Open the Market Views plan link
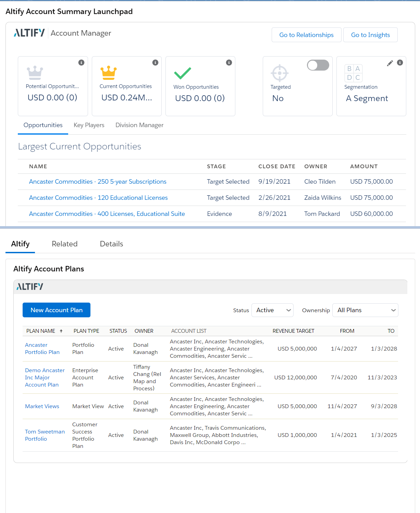 pos(42,406)
